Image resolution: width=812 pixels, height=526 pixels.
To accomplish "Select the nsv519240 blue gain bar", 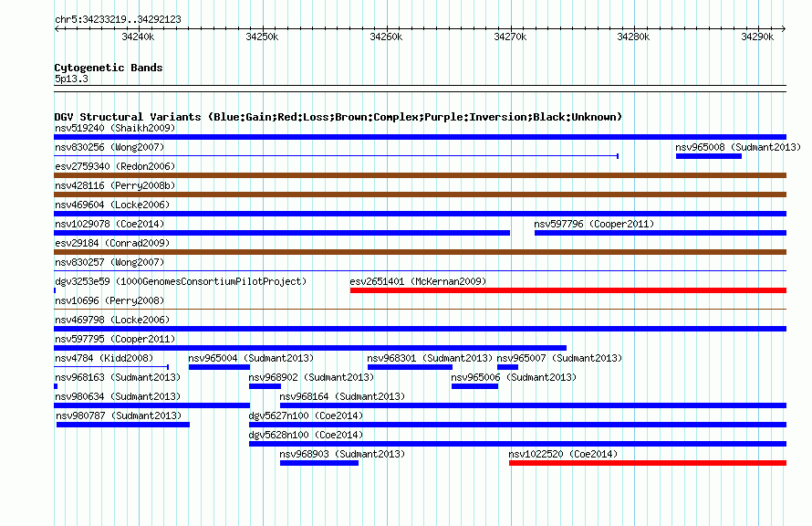I will pos(420,137).
